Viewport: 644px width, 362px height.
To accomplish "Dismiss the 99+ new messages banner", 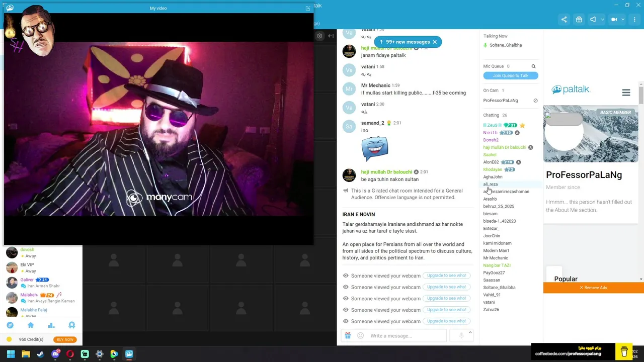I will click(x=435, y=42).
